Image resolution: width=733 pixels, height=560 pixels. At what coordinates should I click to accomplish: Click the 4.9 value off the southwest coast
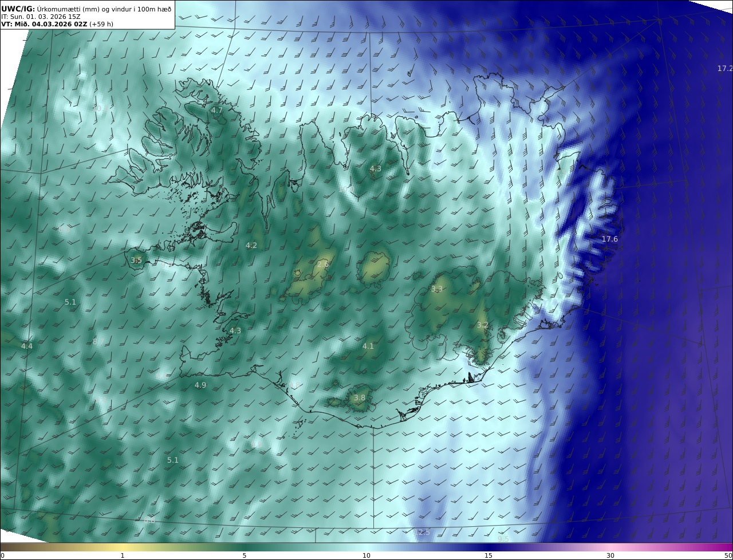[x=200, y=385]
